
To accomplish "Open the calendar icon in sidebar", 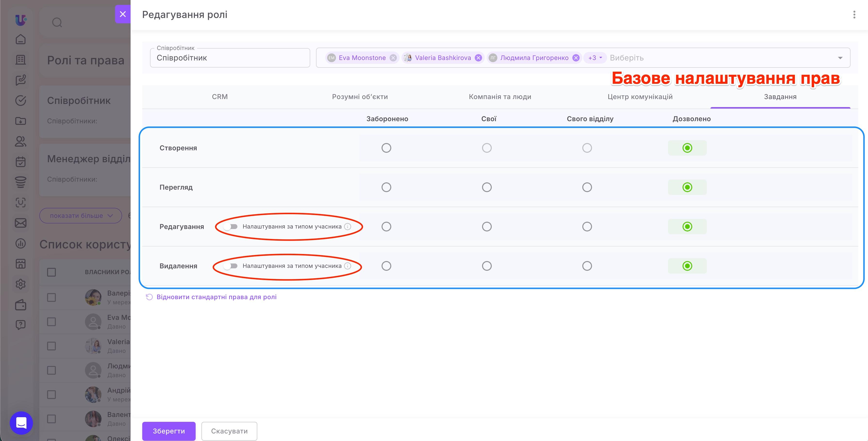I will click(x=21, y=162).
